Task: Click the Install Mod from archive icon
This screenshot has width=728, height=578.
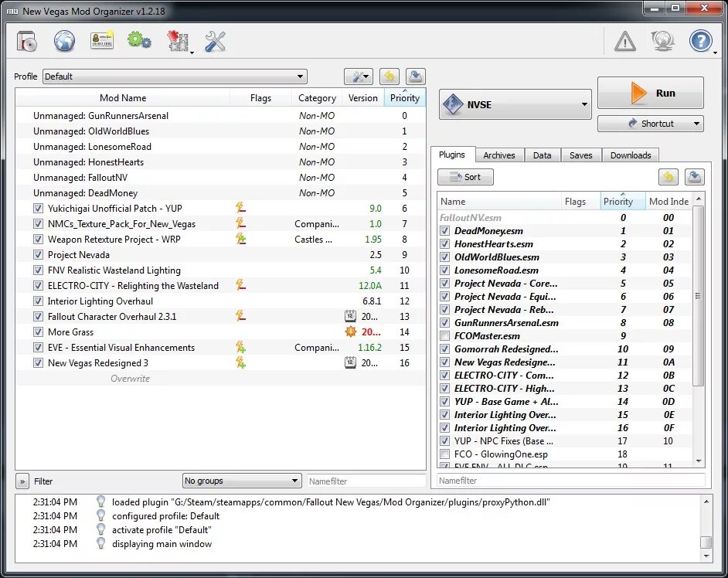Action: click(27, 41)
